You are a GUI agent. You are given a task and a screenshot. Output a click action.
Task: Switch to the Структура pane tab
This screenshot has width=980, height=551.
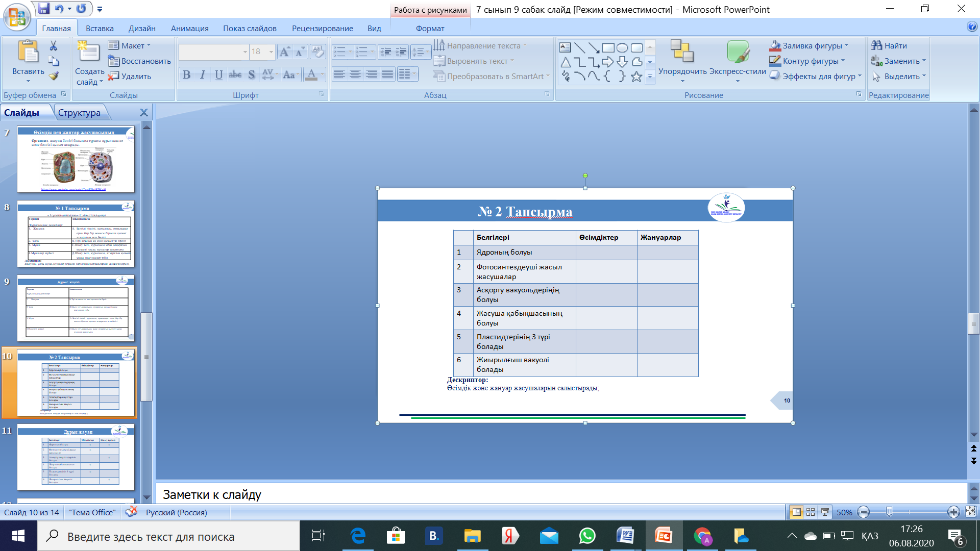coord(79,112)
